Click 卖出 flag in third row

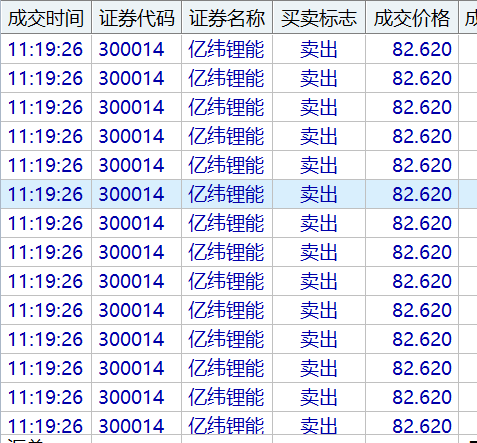pyautogui.click(x=319, y=107)
